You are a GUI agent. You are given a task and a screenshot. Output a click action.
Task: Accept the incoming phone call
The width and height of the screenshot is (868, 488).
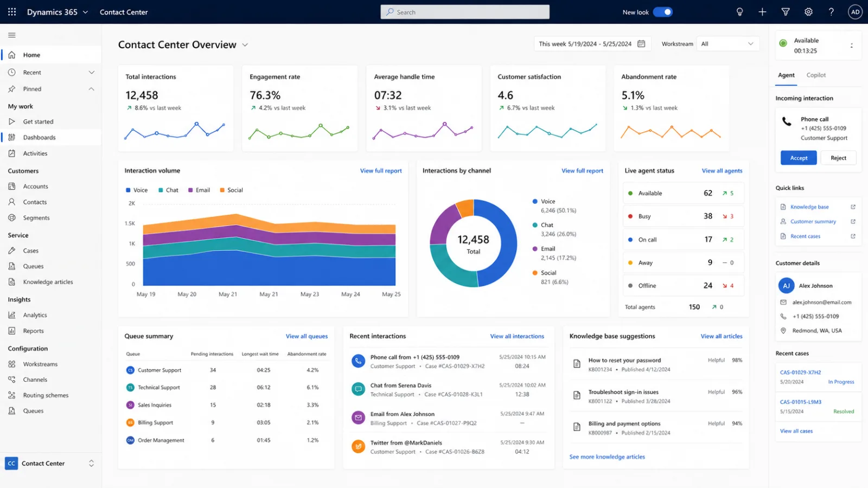pyautogui.click(x=799, y=158)
